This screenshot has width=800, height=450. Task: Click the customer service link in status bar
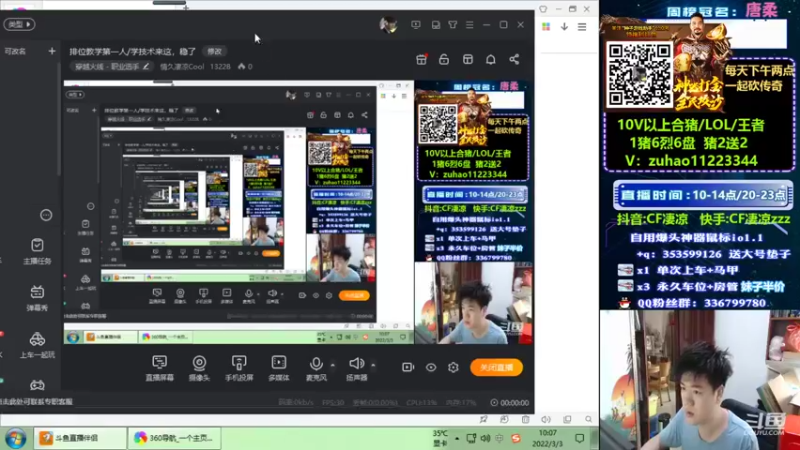(x=37, y=402)
